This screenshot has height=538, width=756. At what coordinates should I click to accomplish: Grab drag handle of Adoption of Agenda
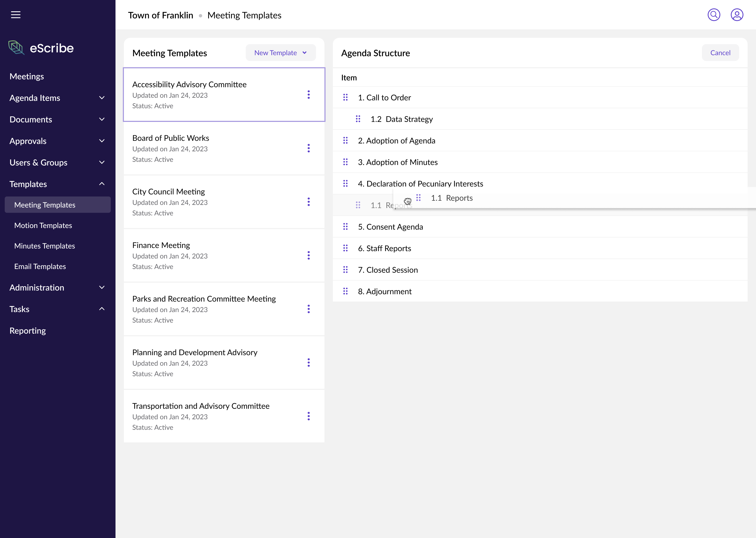click(345, 141)
